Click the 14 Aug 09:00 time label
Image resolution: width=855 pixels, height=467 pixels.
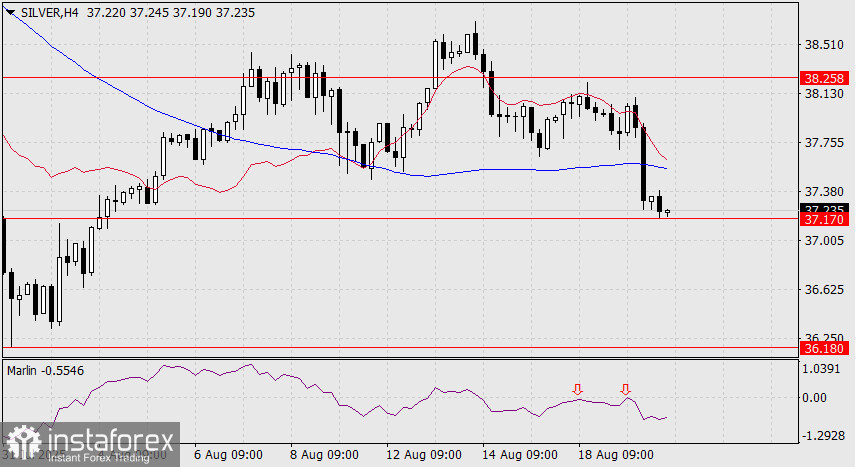point(520,454)
